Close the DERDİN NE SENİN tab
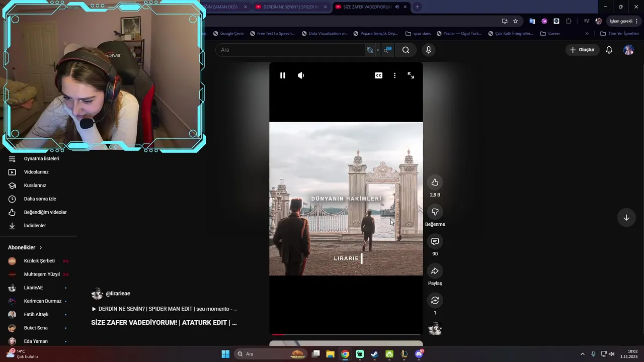Screen dimensions: 644x362 (x=325, y=7)
